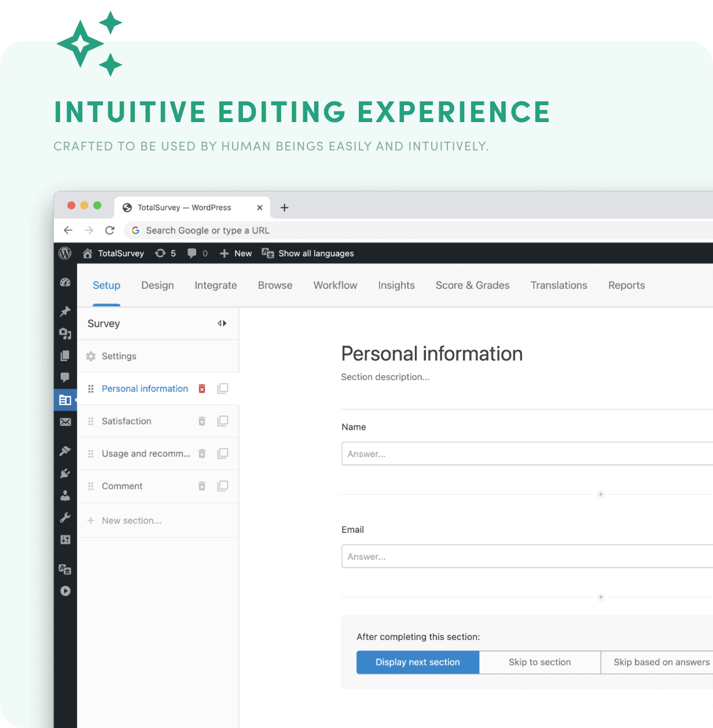This screenshot has height=728, width=713.
Task: Click New in the admin bar
Action: point(236,253)
